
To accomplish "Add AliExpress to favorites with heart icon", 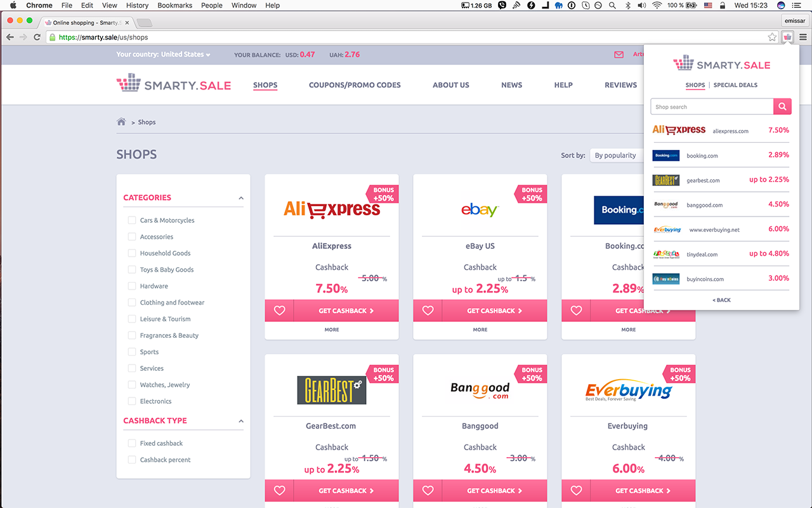I will coord(279,311).
